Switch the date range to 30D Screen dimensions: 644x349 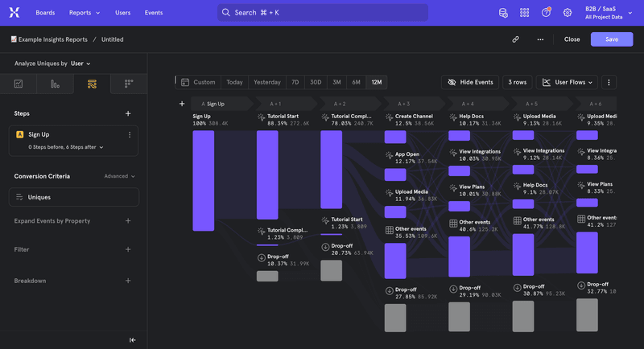[x=316, y=82]
